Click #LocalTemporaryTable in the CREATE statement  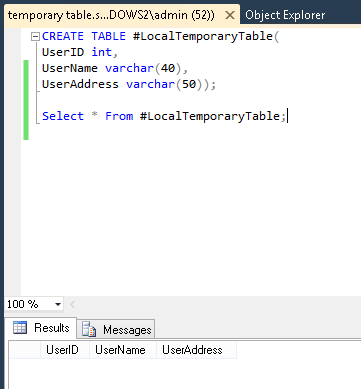[x=203, y=36]
